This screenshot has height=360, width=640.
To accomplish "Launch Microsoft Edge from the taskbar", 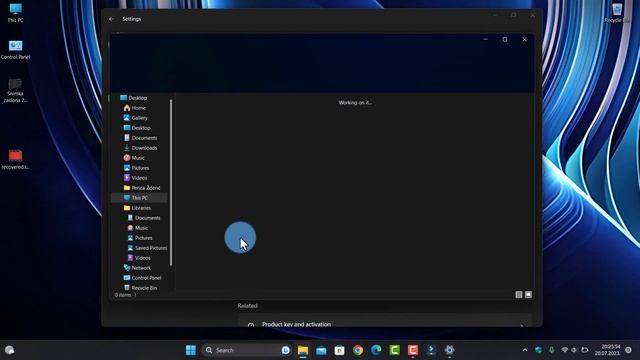I will (x=376, y=350).
